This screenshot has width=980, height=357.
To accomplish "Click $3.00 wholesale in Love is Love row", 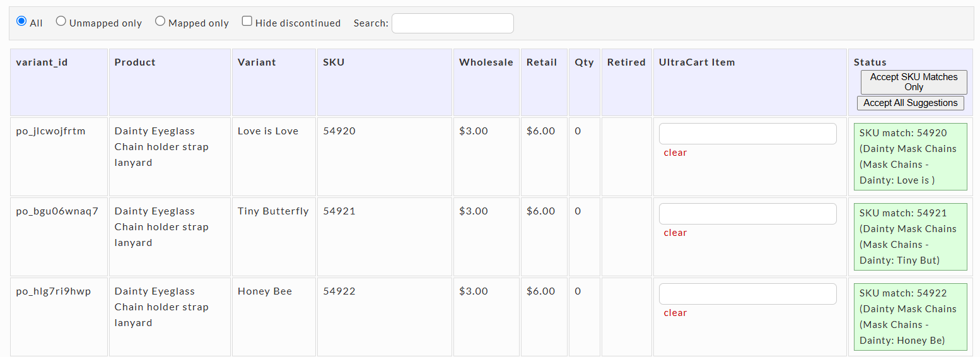I will pyautogui.click(x=474, y=131).
